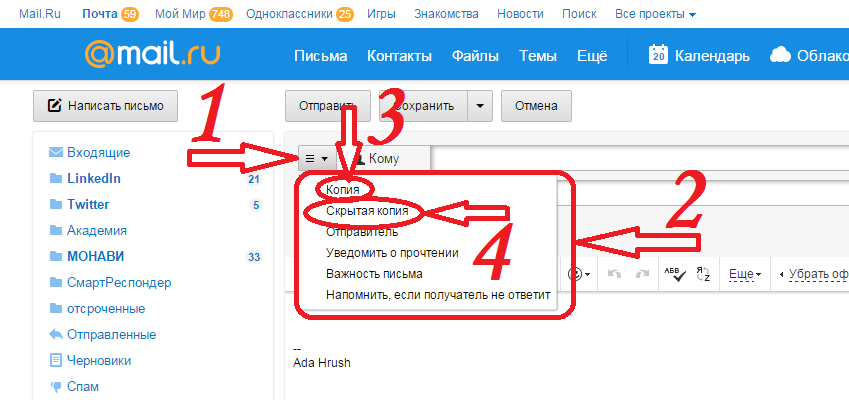Screen dimensions: 849x400
Task: Collapse formatting via Убрать оф... link
Action: point(813,274)
